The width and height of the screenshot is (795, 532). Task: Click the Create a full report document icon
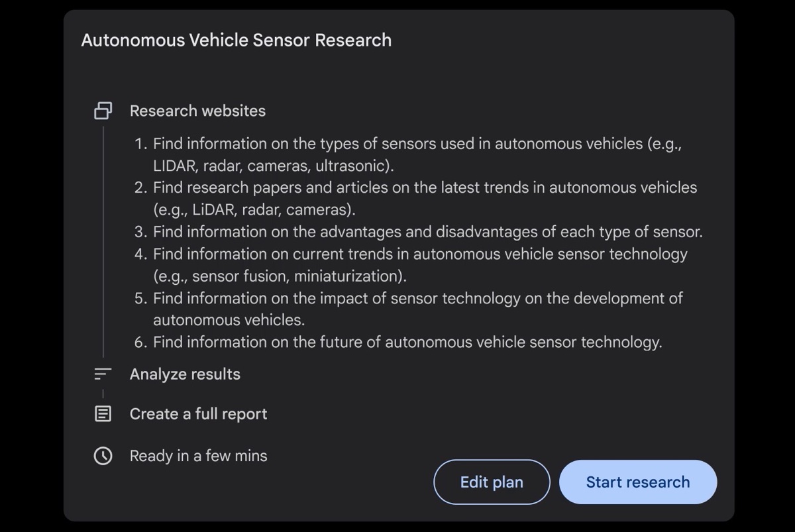(x=103, y=414)
